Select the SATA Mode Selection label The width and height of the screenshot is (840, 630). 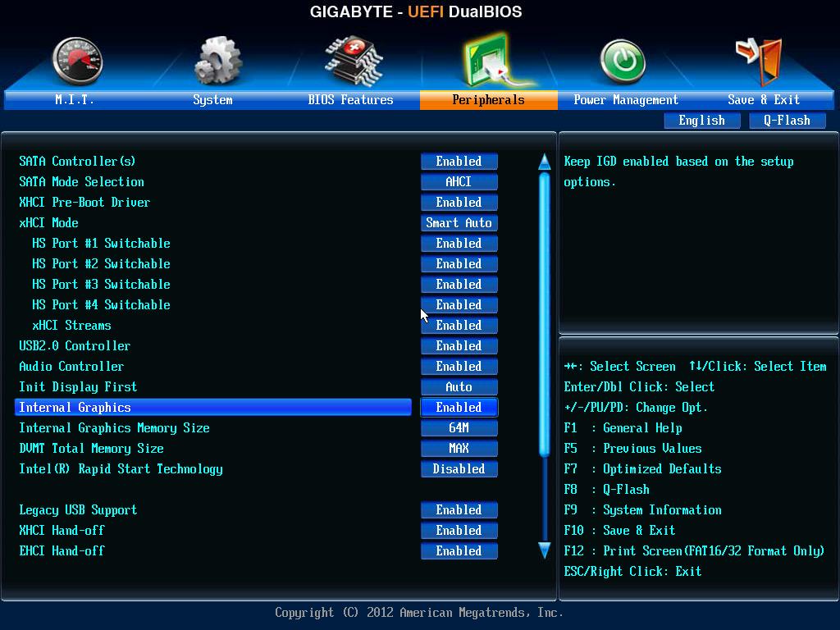[81, 181]
